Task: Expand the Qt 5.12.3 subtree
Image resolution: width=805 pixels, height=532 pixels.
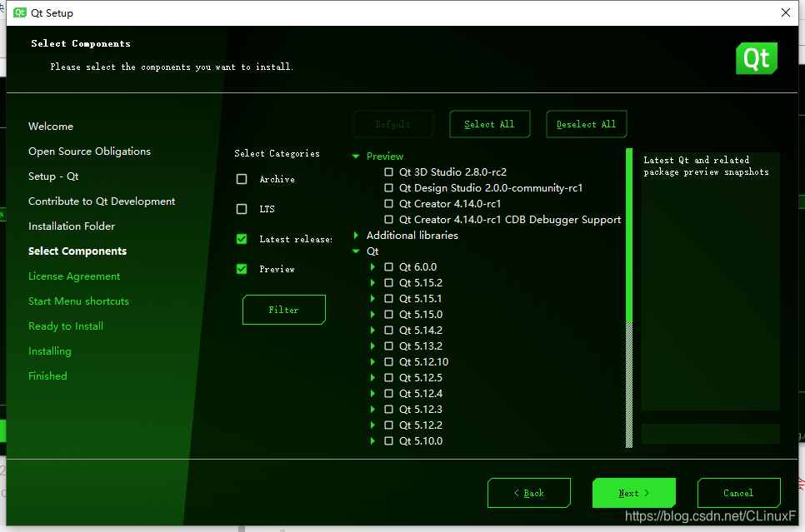Action: coord(372,410)
